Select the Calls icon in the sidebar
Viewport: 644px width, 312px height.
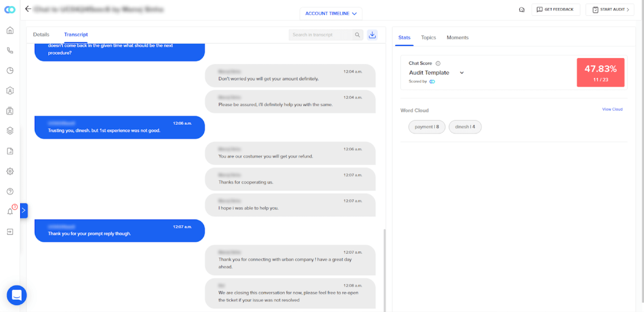10,51
